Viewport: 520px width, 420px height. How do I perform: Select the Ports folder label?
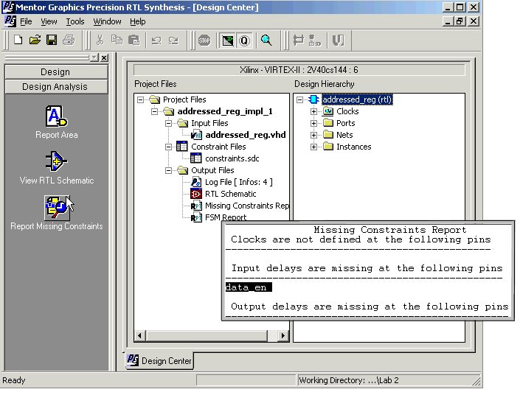[x=346, y=123]
